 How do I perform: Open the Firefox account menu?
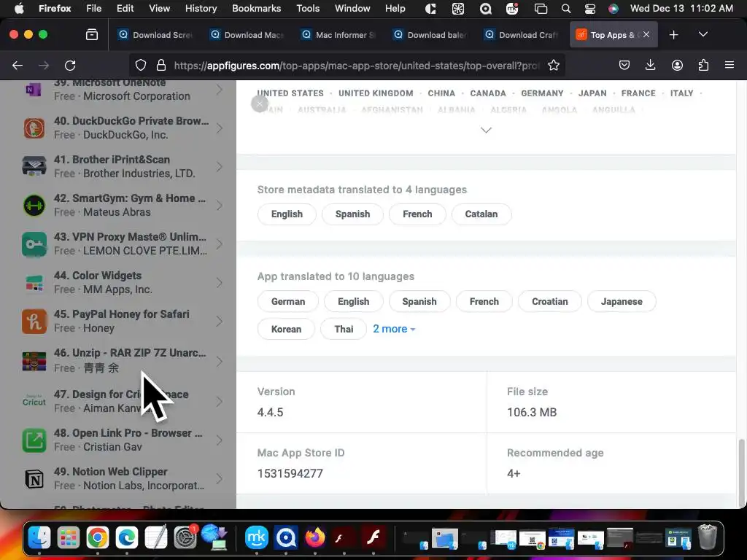point(677,65)
